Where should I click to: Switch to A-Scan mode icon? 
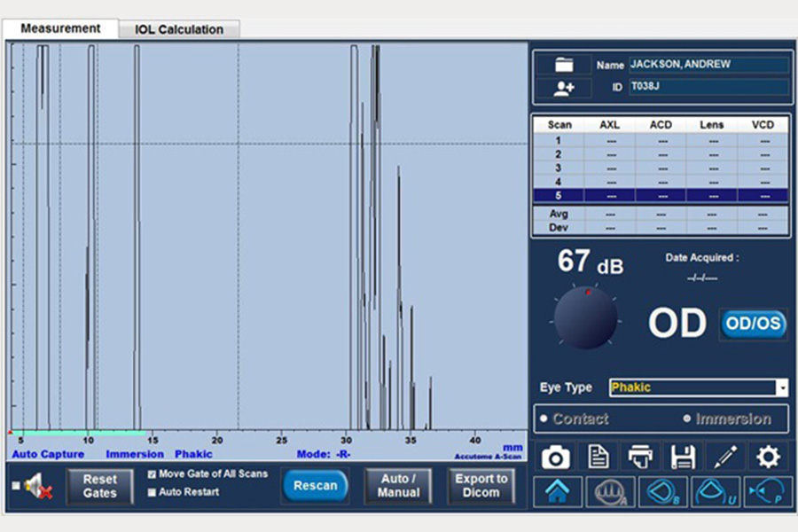[x=610, y=492]
